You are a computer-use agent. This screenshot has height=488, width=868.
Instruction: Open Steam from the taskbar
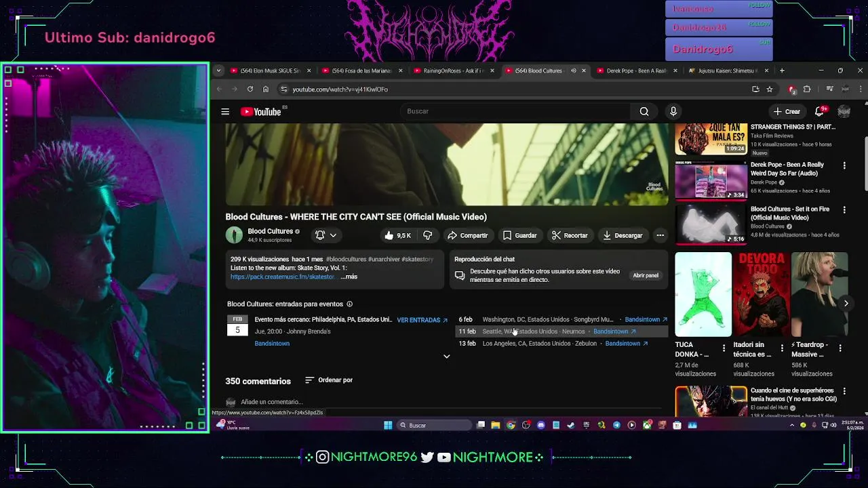(571, 425)
